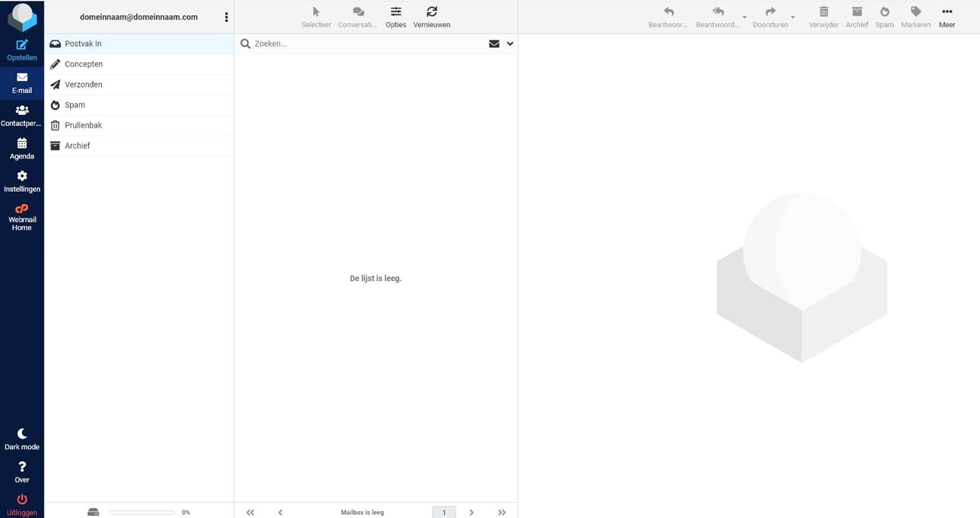
Task: Click the Spam flame toolbar button
Action: pos(885,17)
